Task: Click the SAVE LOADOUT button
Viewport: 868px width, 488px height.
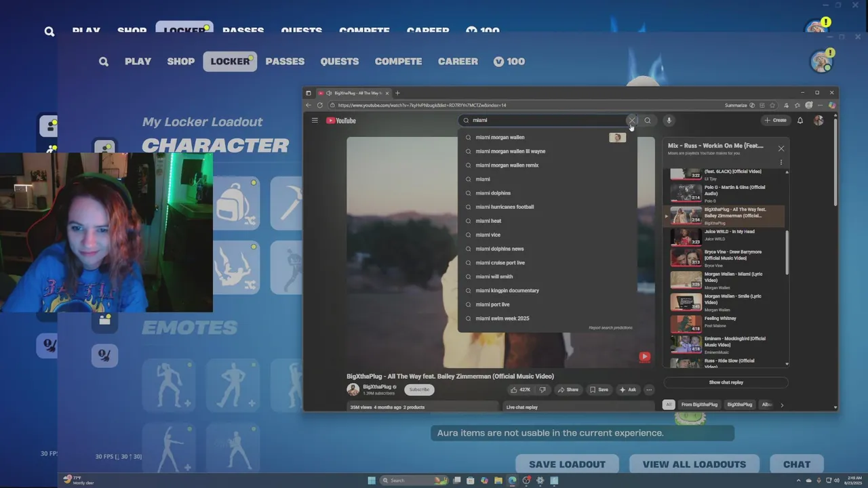Action: 567,464
